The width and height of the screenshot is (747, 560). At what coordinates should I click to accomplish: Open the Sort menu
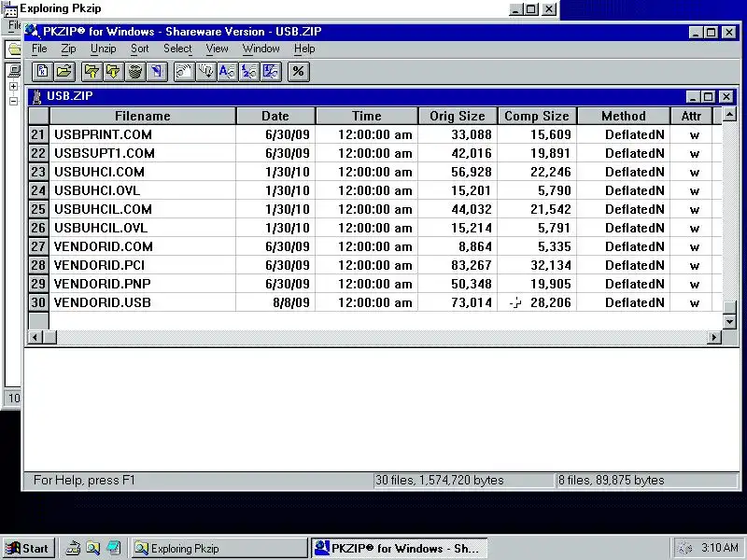[x=140, y=49]
